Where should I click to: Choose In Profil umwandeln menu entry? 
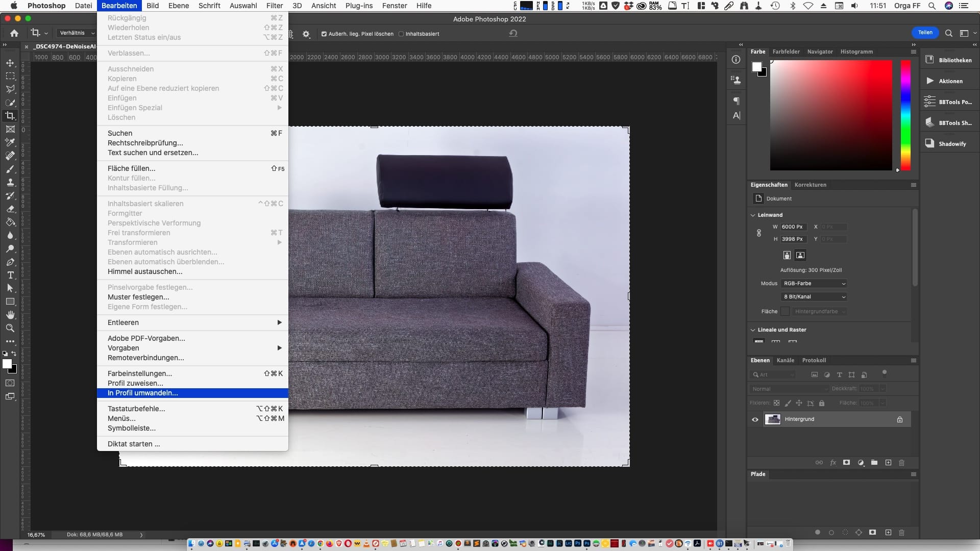click(143, 393)
